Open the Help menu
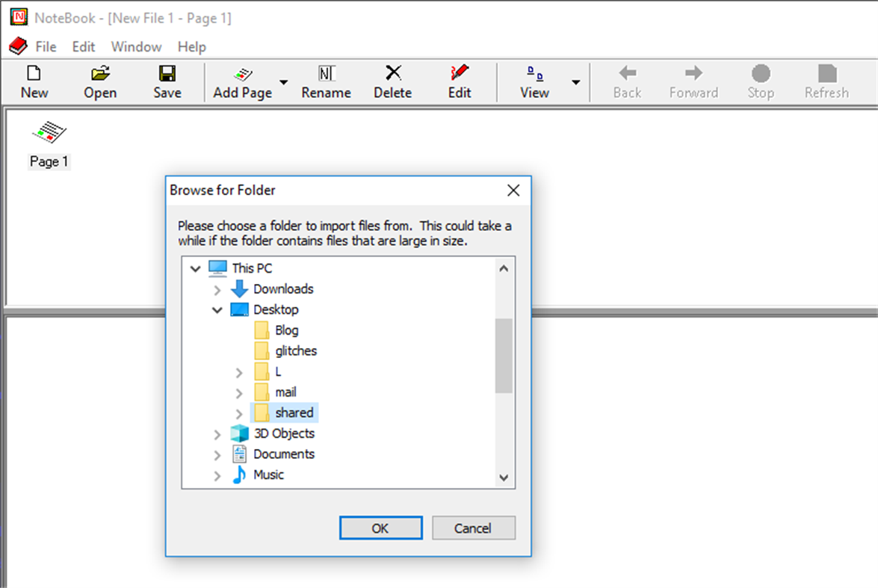Image resolution: width=878 pixels, height=588 pixels. pos(192,46)
